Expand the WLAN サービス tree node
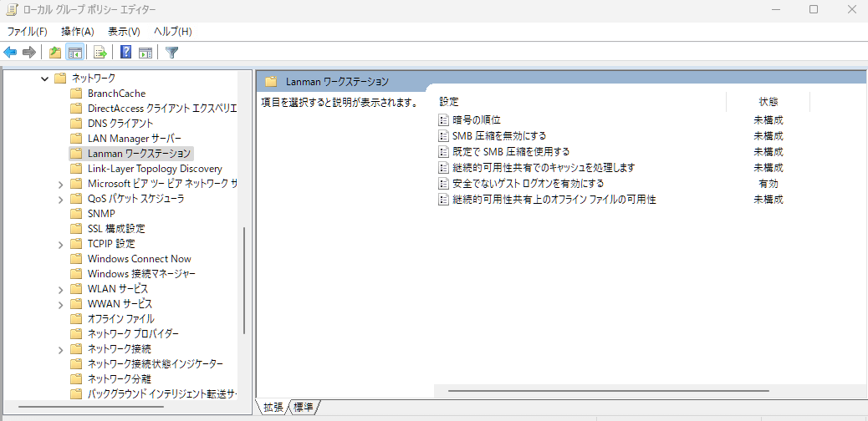 [61, 289]
